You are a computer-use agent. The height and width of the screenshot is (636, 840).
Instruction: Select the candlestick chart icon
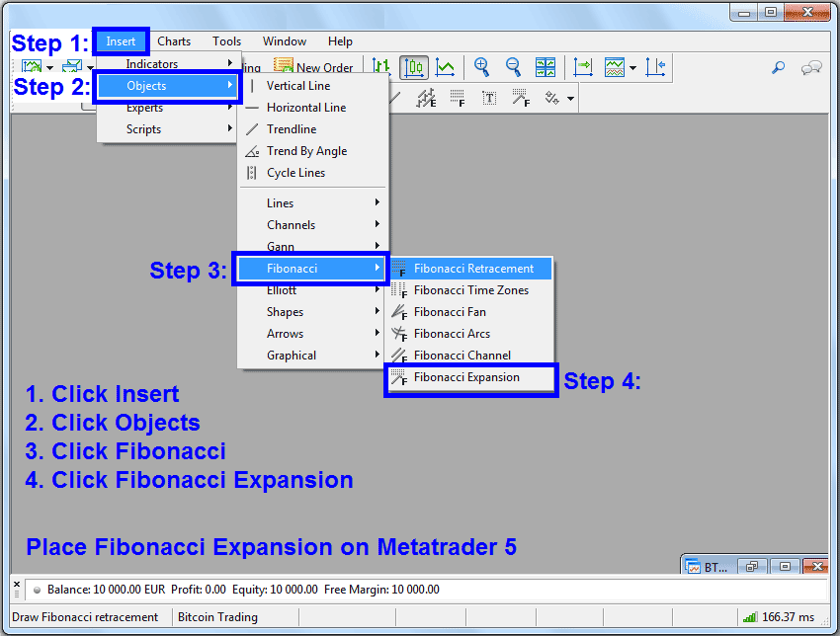point(413,67)
